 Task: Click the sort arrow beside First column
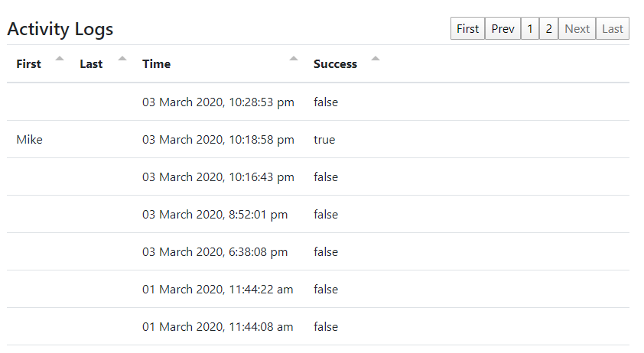(x=60, y=58)
